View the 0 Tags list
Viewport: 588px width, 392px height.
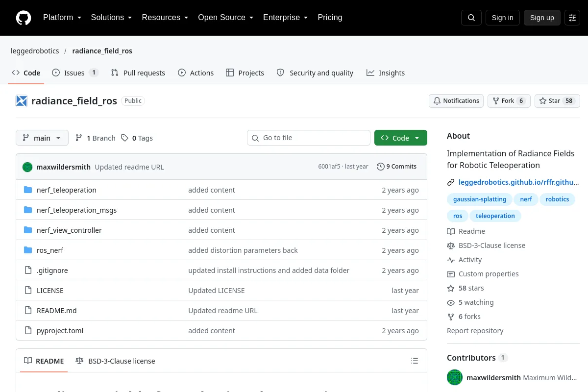(x=137, y=138)
